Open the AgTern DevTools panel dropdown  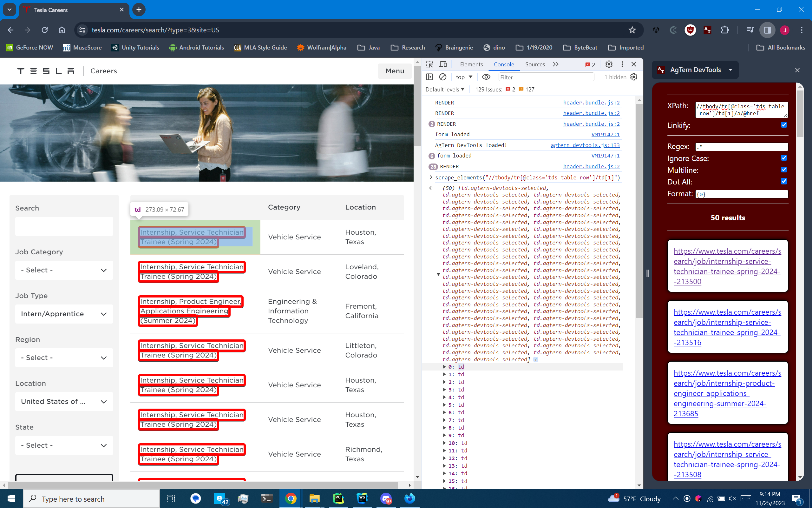click(x=695, y=70)
